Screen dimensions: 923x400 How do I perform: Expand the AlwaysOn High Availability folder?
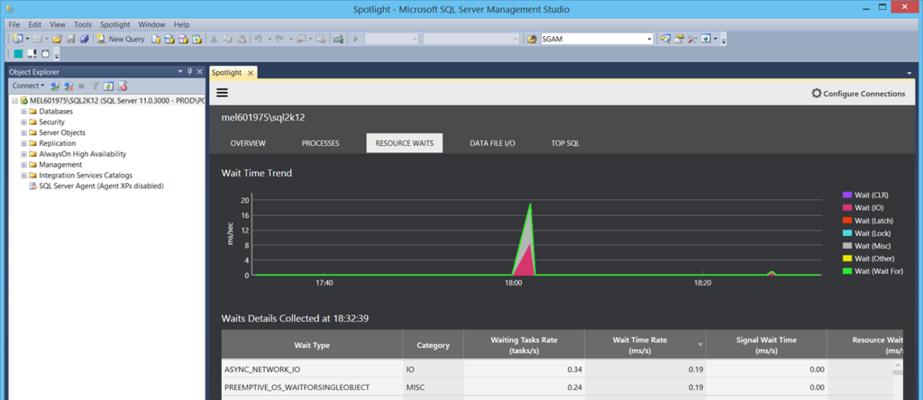(24, 154)
